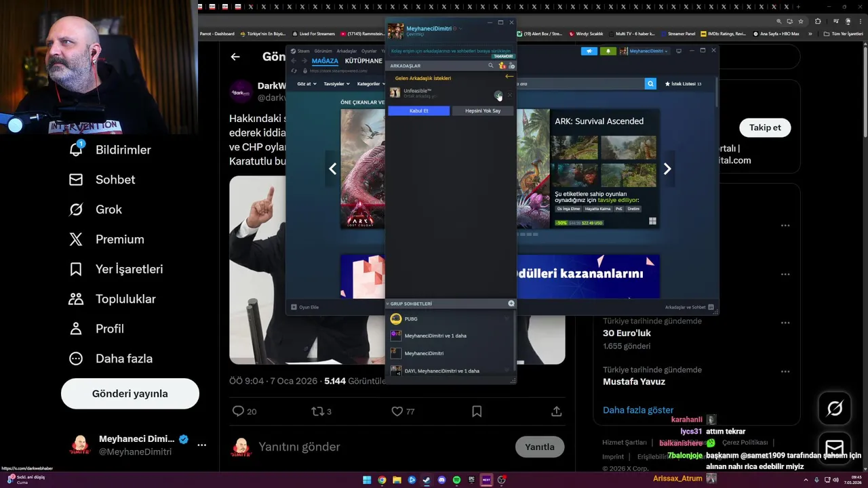868x488 pixels.
Task: Expand the Göz at dropdown
Action: [308, 84]
